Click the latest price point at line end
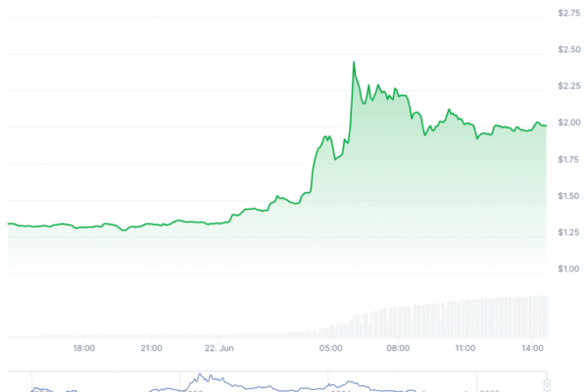This screenshot has height=392, width=588. [x=545, y=125]
